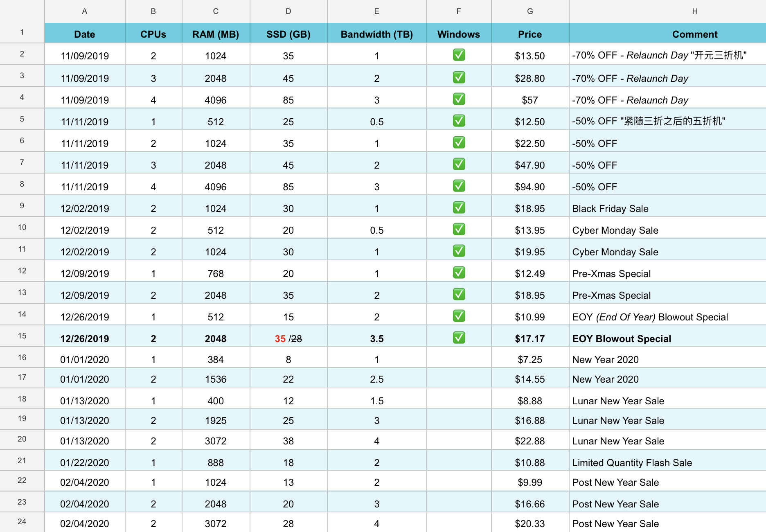Image resolution: width=766 pixels, height=532 pixels.
Task: Toggle the Windows checkbox in the $13.50 row
Action: (459, 55)
